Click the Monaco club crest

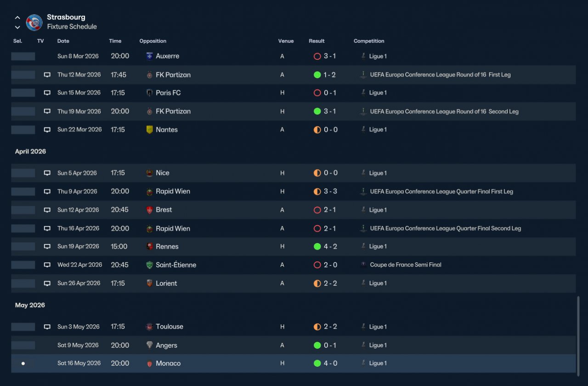point(149,363)
